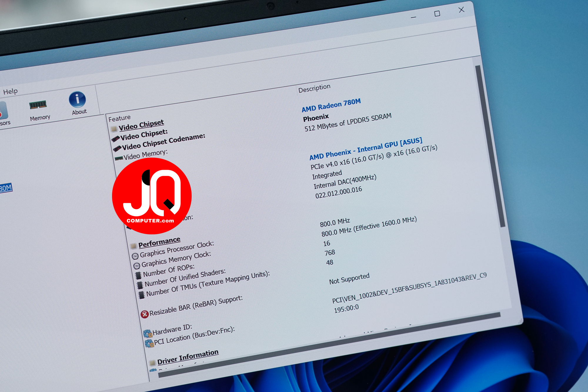Select the highlighted 80M tree item
The height and width of the screenshot is (392, 588).
6,188
